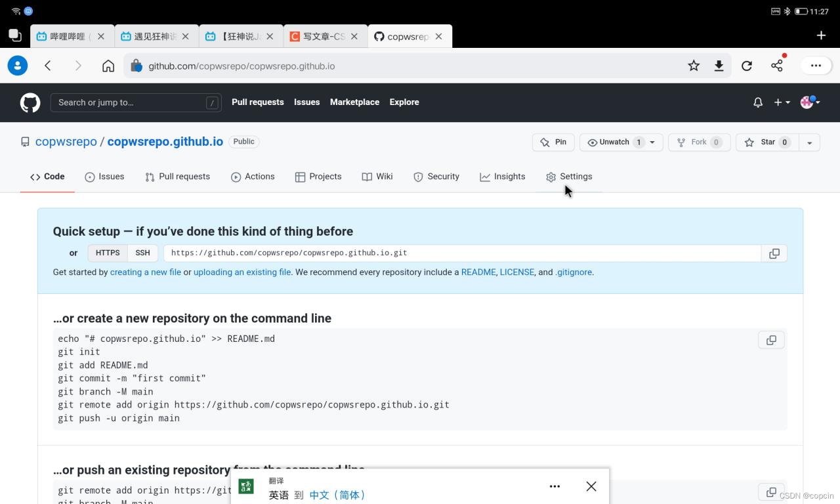
Task: Expand the Unwatch options dropdown
Action: 654,142
